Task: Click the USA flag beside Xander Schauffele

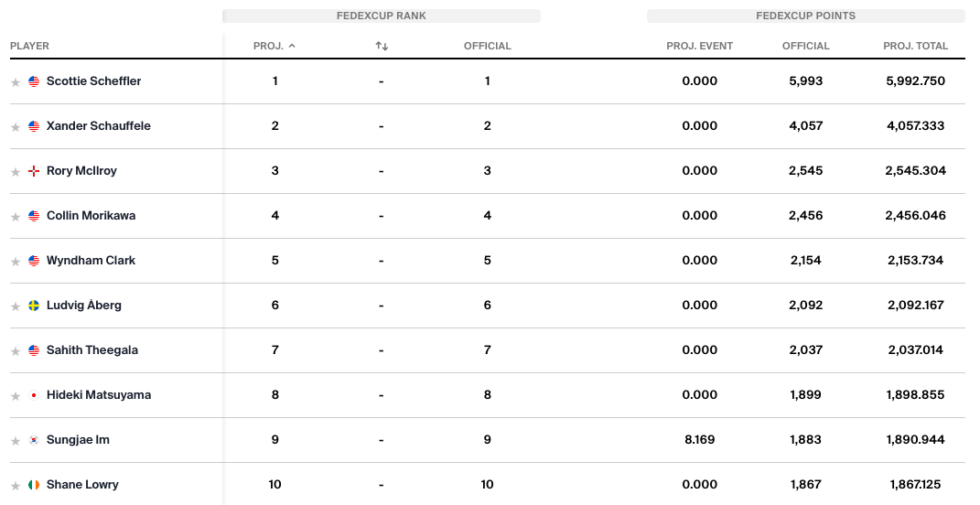Action: tap(34, 126)
